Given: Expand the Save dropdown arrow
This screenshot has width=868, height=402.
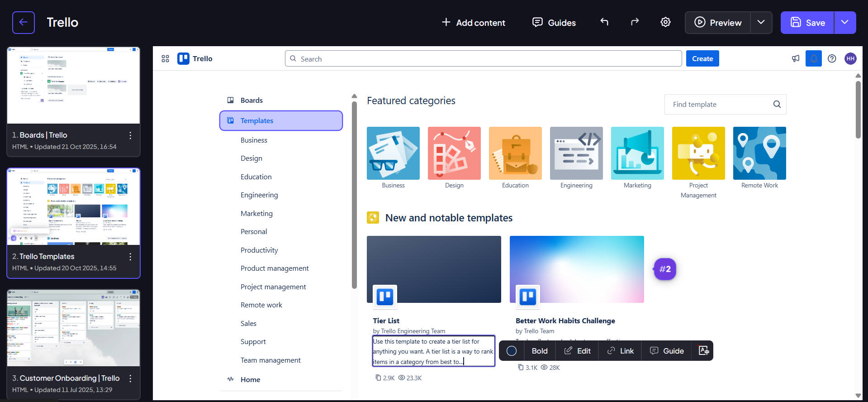Looking at the screenshot, I should pos(845,23).
